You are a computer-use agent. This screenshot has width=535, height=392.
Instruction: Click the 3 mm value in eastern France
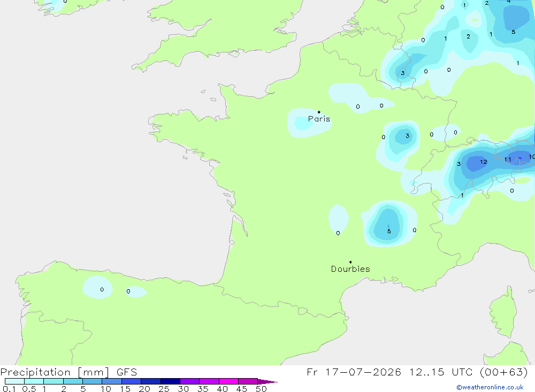point(407,136)
